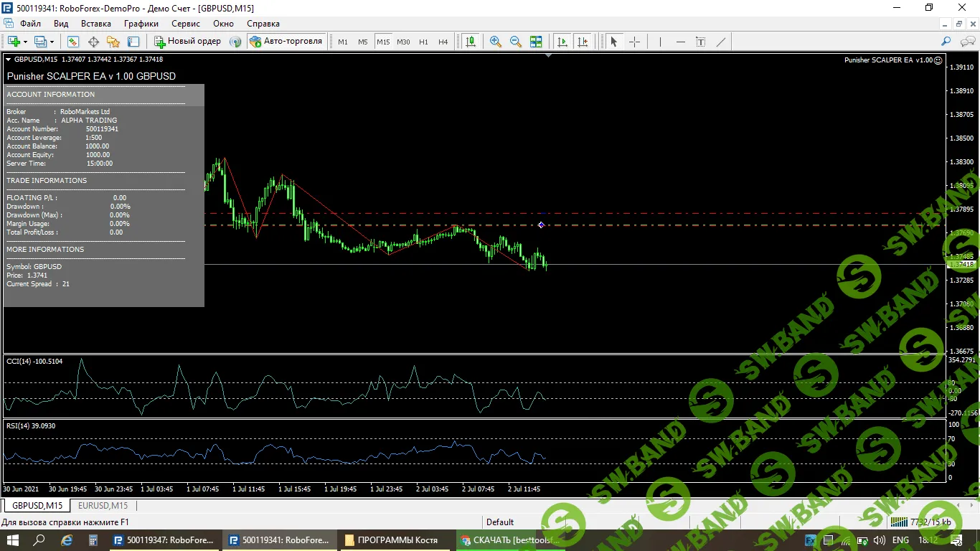Image resolution: width=980 pixels, height=551 pixels.
Task: Toggle the Авто-торговля auto trading button
Action: (x=286, y=42)
